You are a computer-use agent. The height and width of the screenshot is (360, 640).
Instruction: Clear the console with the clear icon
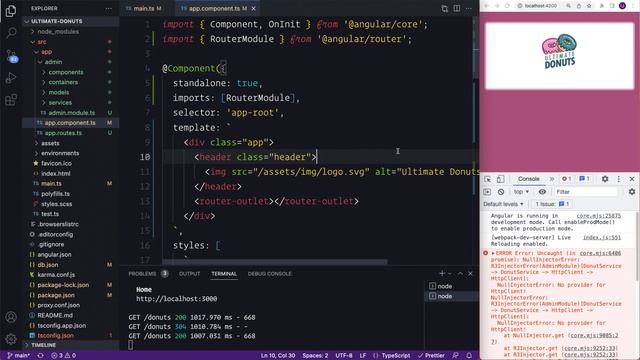[x=501, y=192]
